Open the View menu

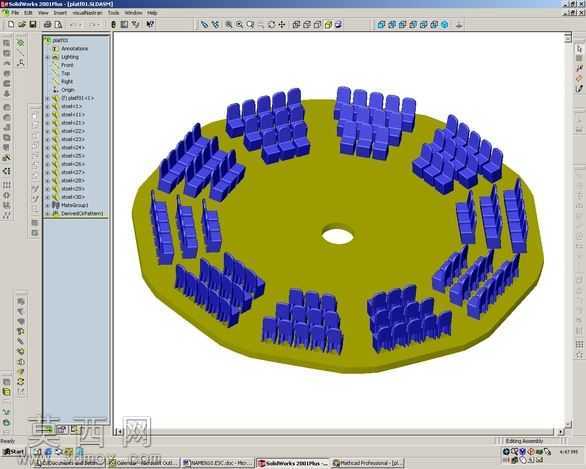(x=43, y=13)
